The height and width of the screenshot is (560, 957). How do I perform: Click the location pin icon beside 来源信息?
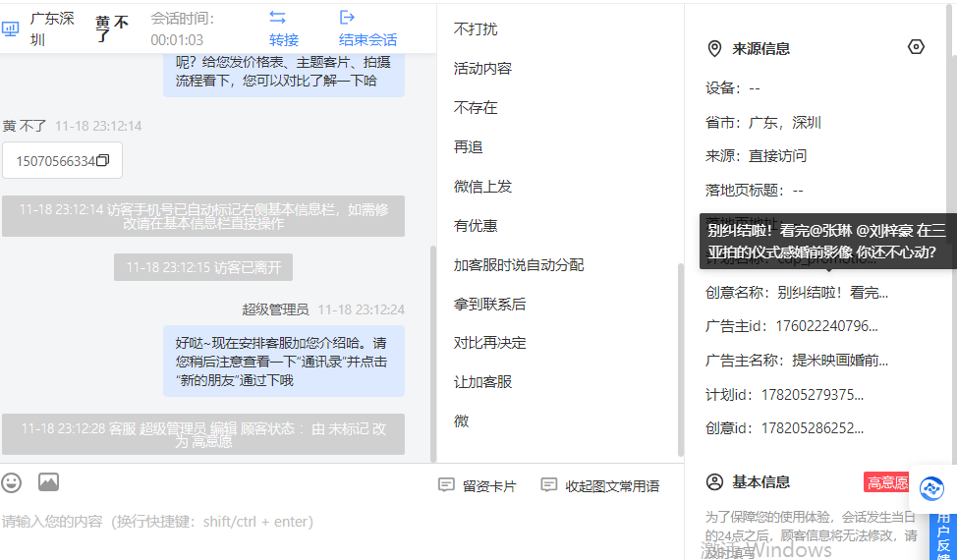point(714,49)
